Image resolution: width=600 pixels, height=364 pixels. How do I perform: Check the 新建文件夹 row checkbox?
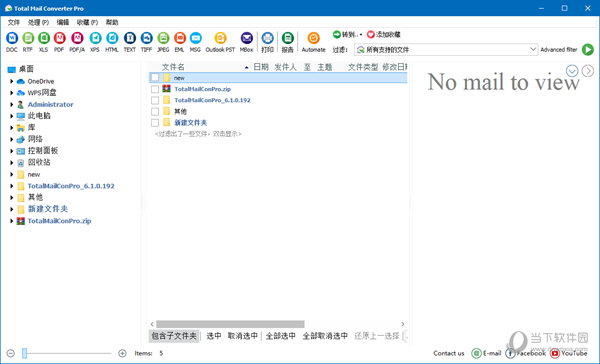(155, 123)
